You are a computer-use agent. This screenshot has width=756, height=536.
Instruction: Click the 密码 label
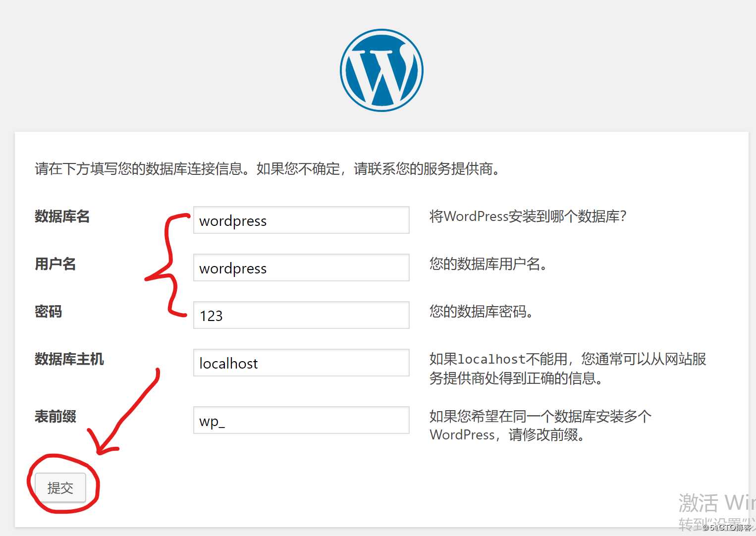coord(49,312)
